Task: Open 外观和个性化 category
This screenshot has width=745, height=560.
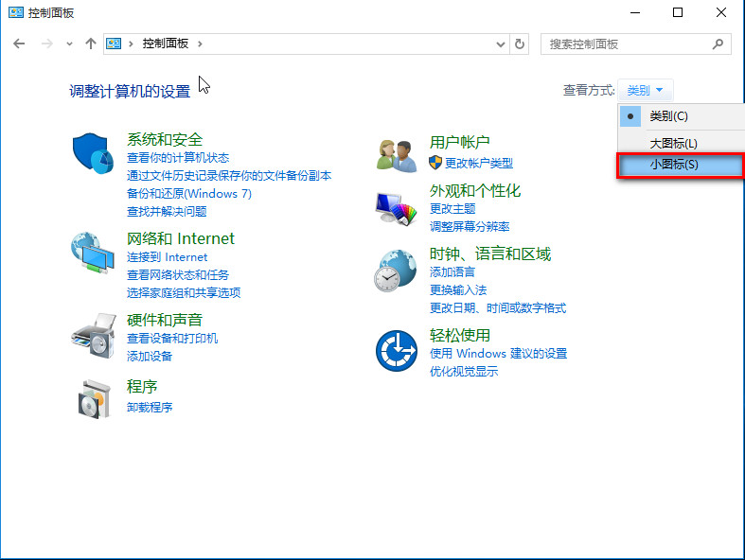Action: (x=475, y=191)
